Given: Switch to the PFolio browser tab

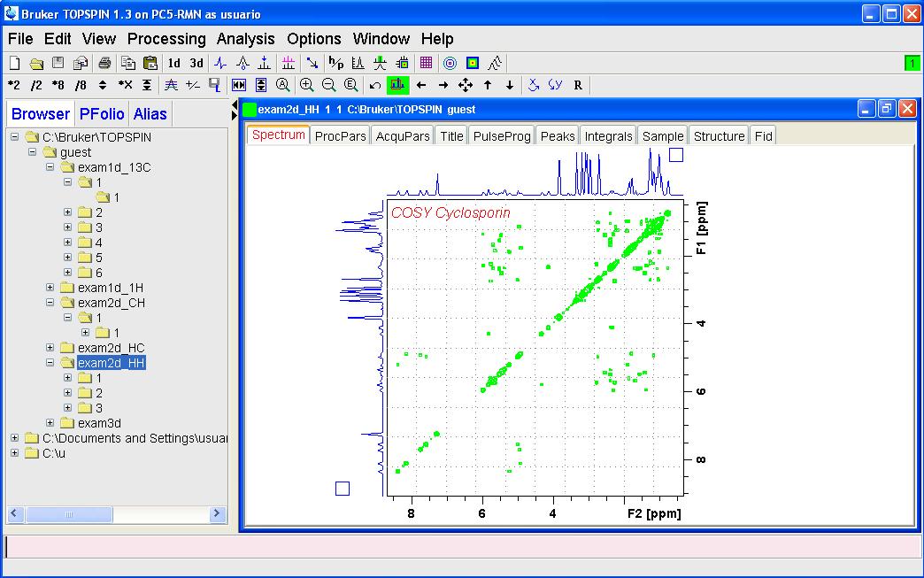Looking at the screenshot, I should click(x=102, y=113).
